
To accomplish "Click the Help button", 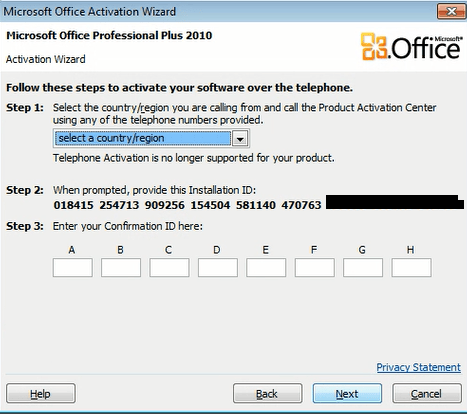I will pos(41,394).
